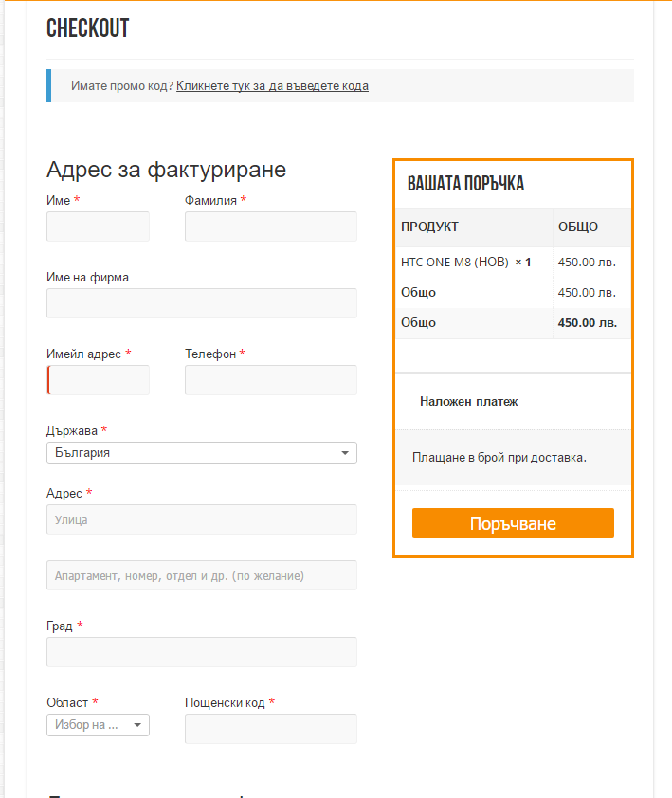Image resolution: width=672 pixels, height=798 pixels.
Task: Select the 'Имейл адрес' email field
Action: [x=98, y=380]
